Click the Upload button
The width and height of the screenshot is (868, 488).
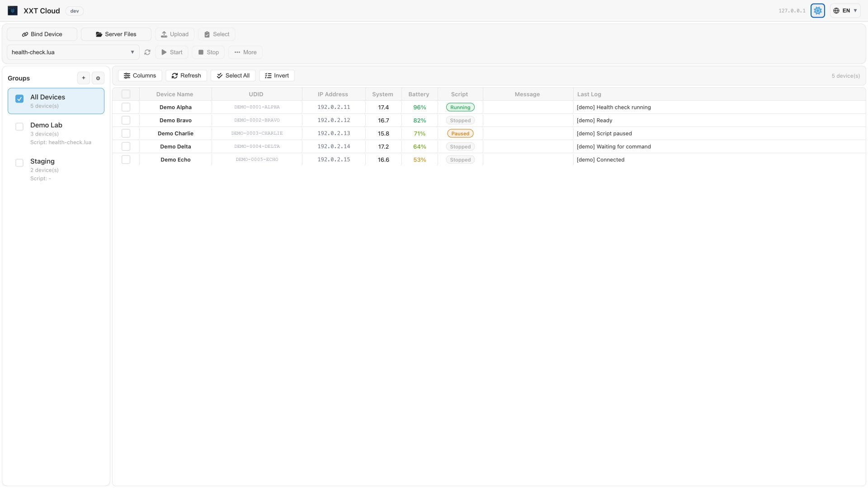click(175, 34)
